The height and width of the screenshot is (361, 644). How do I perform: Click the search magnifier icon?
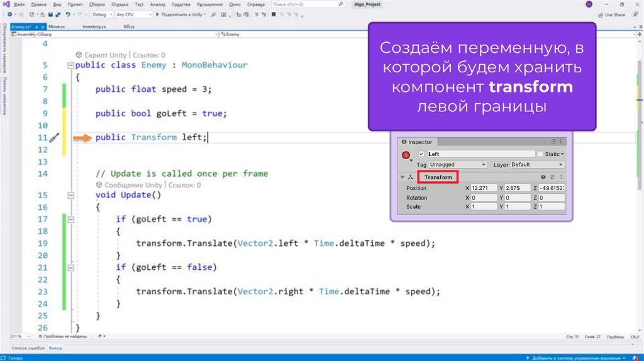[x=340, y=4]
